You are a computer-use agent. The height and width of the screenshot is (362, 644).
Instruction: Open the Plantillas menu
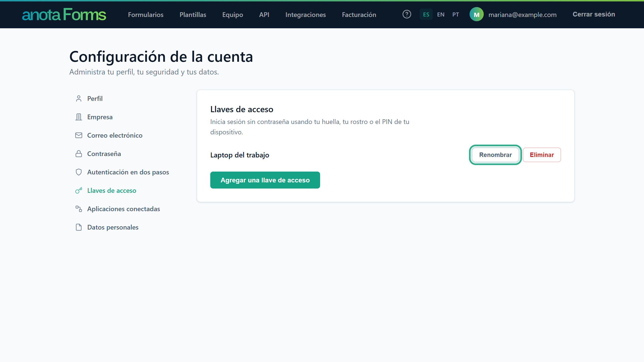(x=193, y=15)
